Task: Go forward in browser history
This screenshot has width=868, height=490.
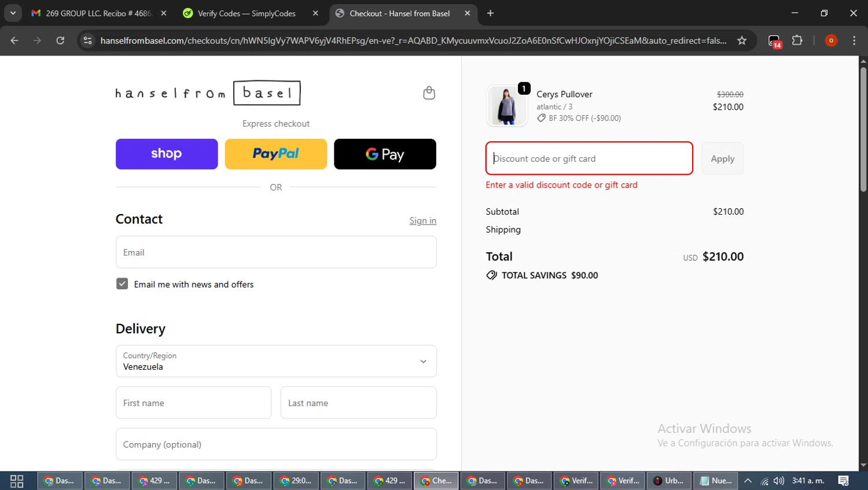Action: click(37, 40)
